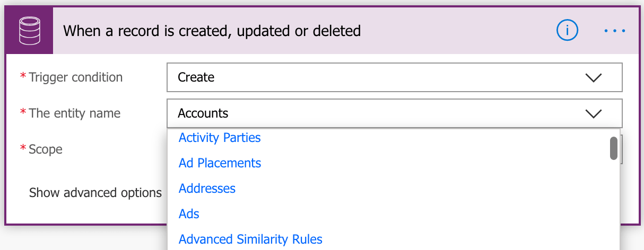
Task: Click the purple database connector icon
Action: click(x=29, y=31)
